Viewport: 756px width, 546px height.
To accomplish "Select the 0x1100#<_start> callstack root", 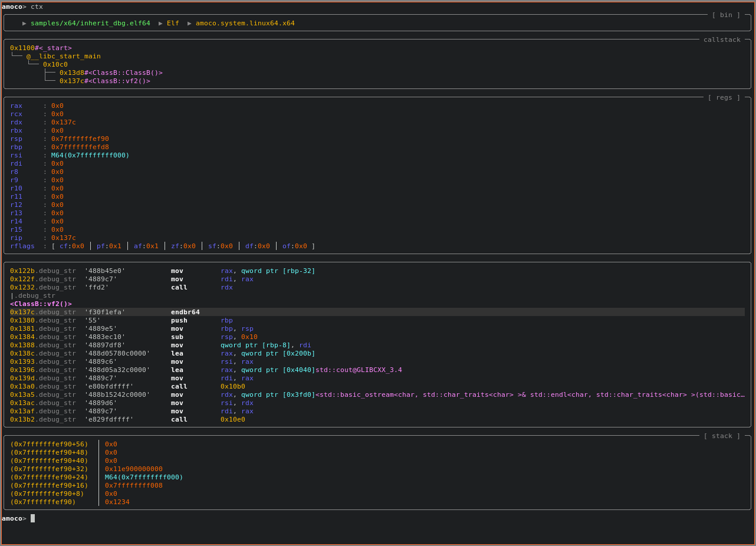I will 41,48.
